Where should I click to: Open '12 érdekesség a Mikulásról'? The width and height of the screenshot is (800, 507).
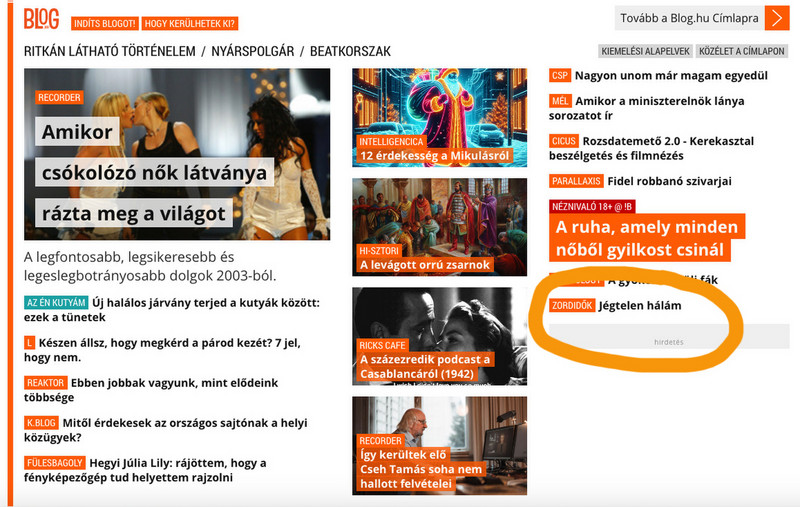click(434, 156)
